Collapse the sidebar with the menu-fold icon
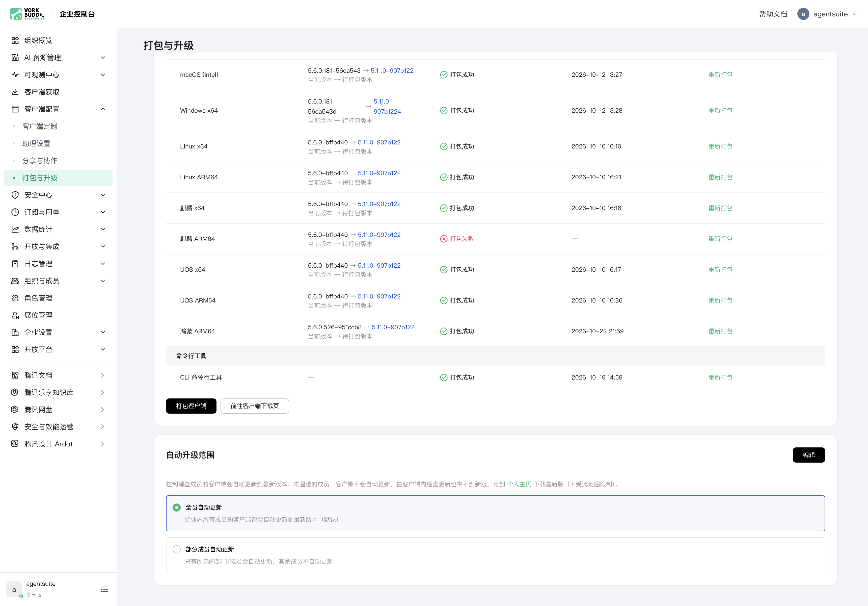The width and height of the screenshot is (868, 606). 104,589
